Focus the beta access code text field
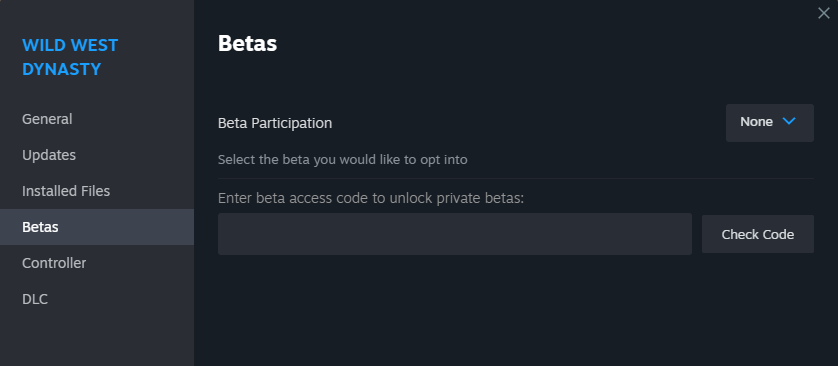 tap(455, 234)
